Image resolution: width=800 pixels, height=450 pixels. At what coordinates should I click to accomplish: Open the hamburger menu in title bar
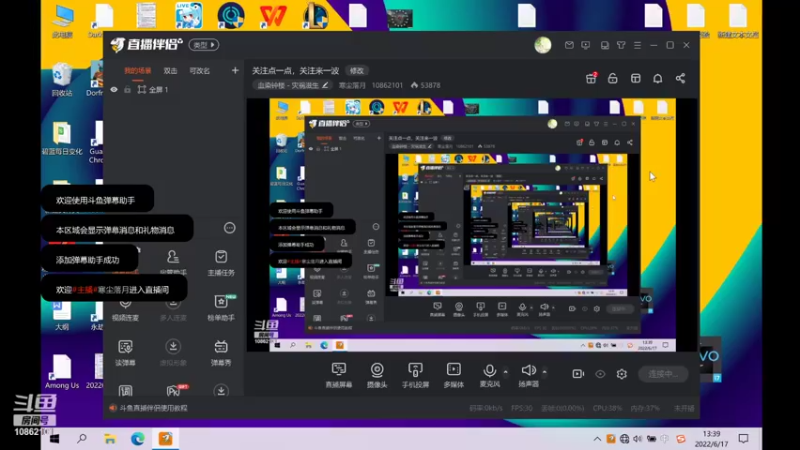pyautogui.click(x=637, y=45)
